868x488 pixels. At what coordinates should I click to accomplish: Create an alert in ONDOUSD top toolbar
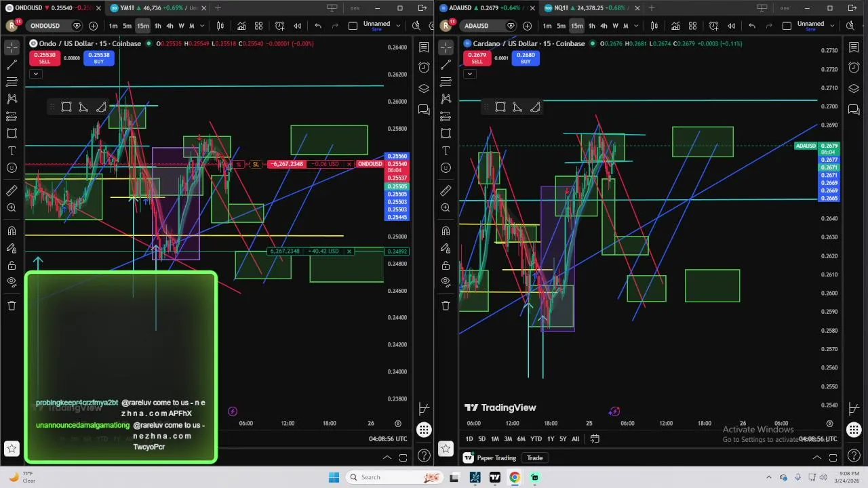coord(279,26)
